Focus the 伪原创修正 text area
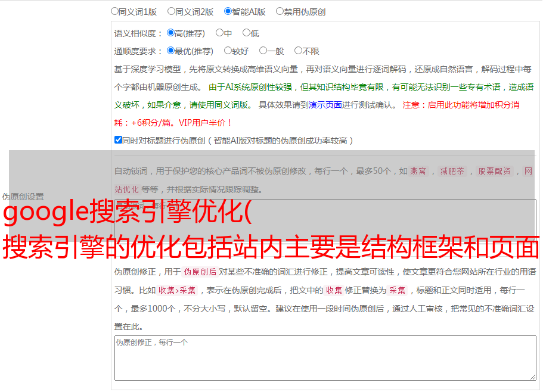This screenshot has height=392, width=543. 325,358
